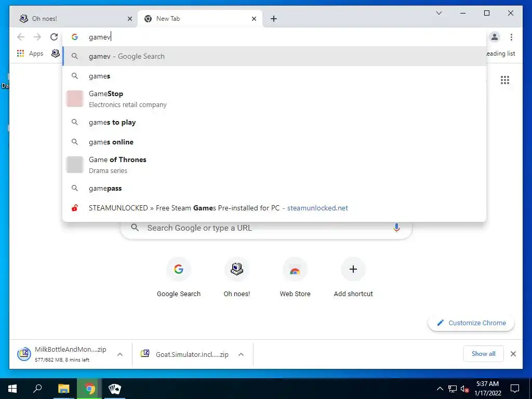Start voice search with microphone icon
Viewport: 532px width, 399px height.
click(396, 228)
